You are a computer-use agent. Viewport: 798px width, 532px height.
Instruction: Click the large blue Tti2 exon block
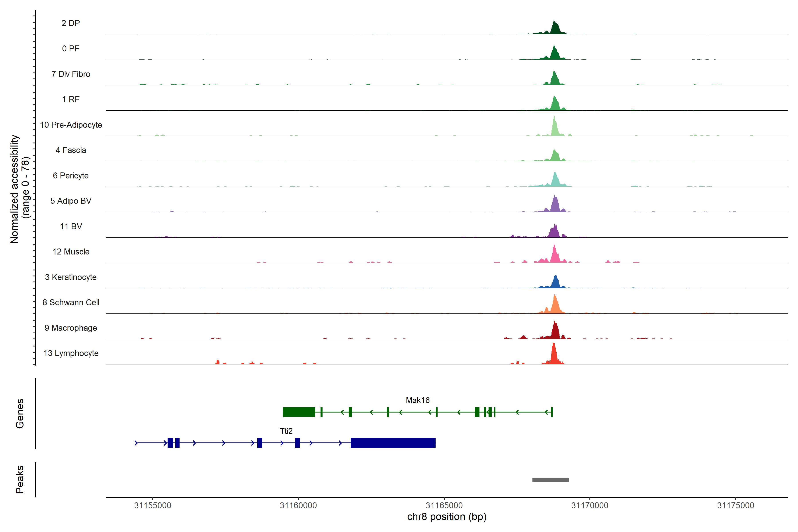pyautogui.click(x=393, y=443)
